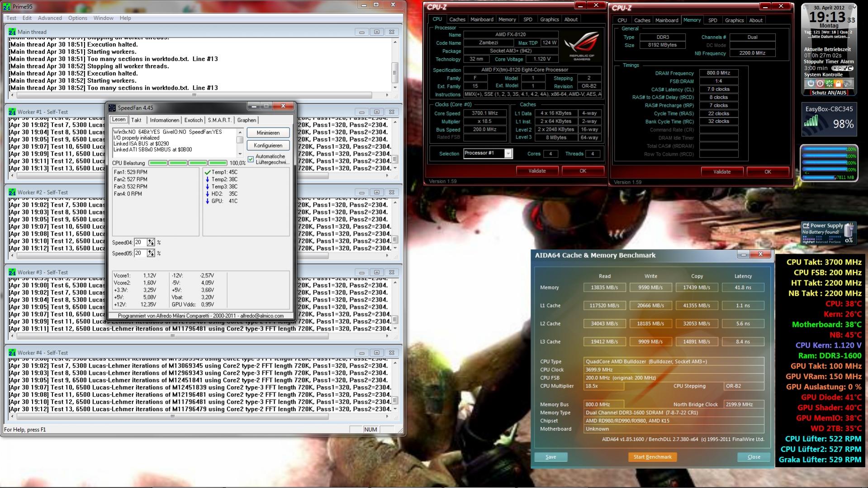Image resolution: width=868 pixels, height=488 pixels.
Task: Open the Caches tab in the left CPU-Z window
Action: 457,19
